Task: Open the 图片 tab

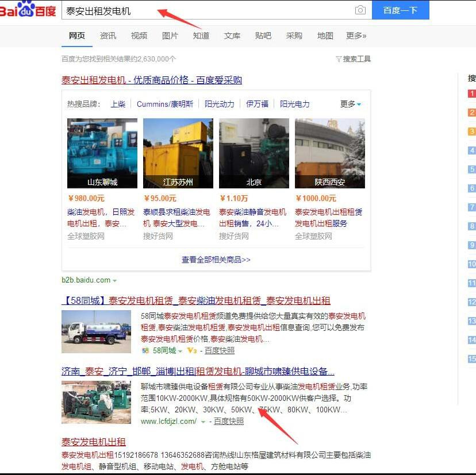Action: point(170,36)
